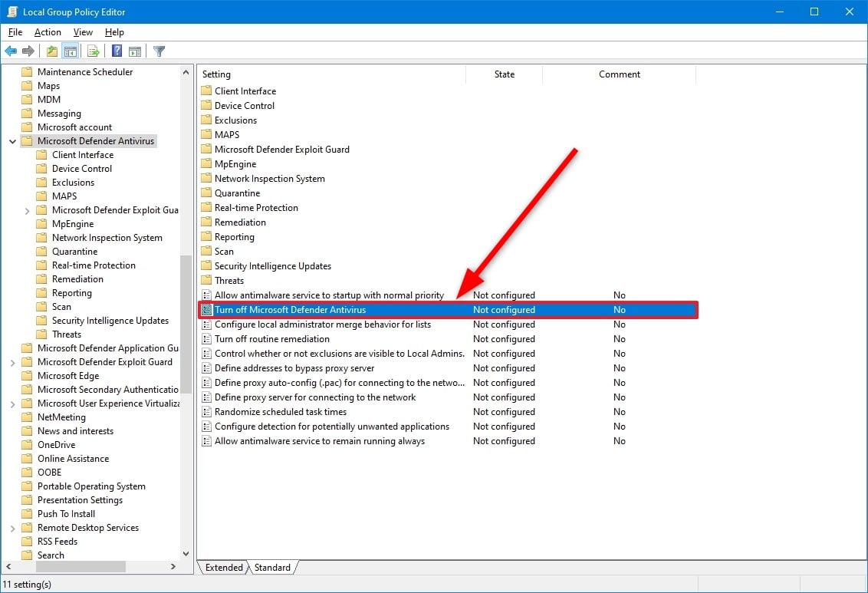Select Configure detection for potentially unwanted applications

[447, 427]
